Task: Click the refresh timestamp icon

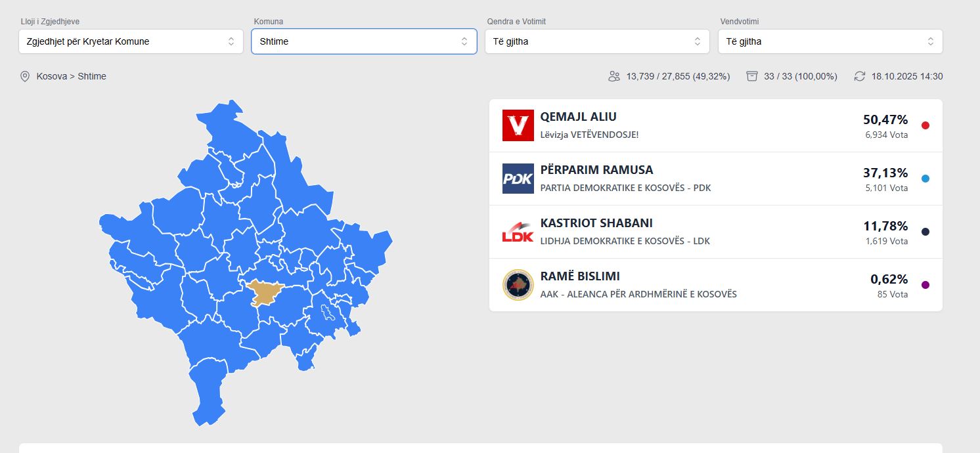Action: (x=860, y=76)
